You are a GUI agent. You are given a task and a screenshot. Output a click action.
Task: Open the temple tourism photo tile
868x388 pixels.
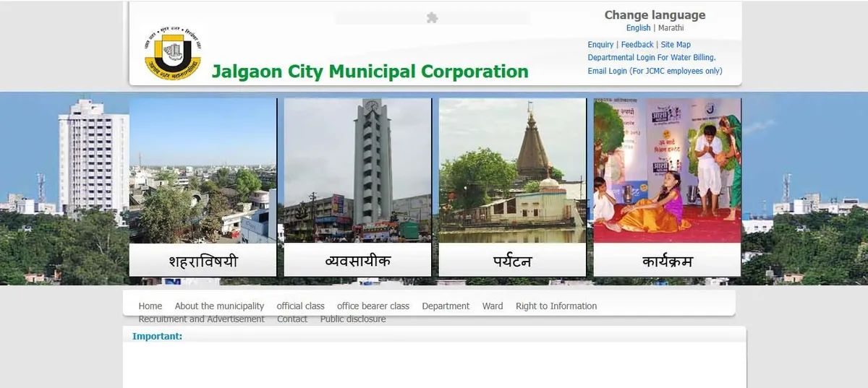point(512,171)
